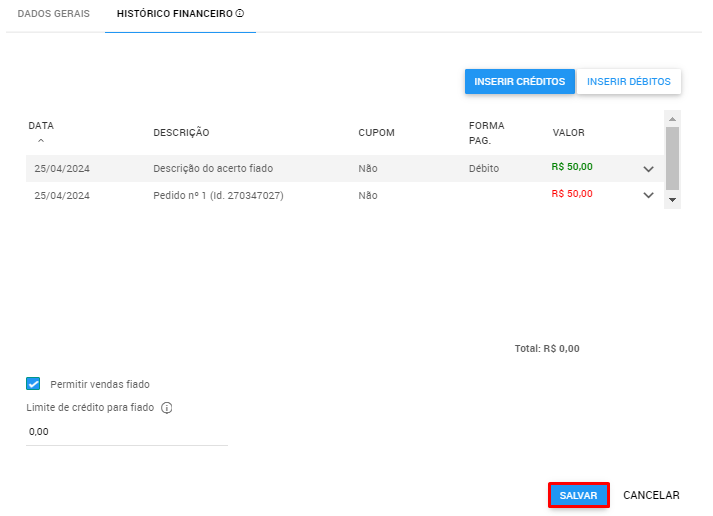Sort by Descrição column header
This screenshot has height=516, width=713.
pyautogui.click(x=181, y=133)
